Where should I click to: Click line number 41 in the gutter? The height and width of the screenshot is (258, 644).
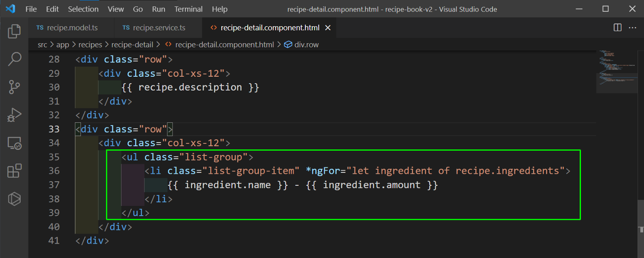(54, 241)
